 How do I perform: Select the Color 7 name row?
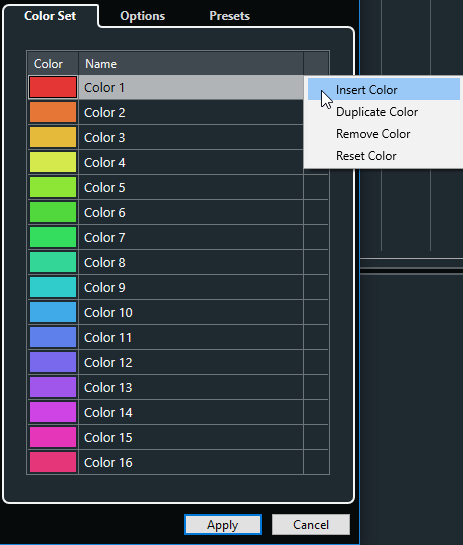pyautogui.click(x=191, y=237)
